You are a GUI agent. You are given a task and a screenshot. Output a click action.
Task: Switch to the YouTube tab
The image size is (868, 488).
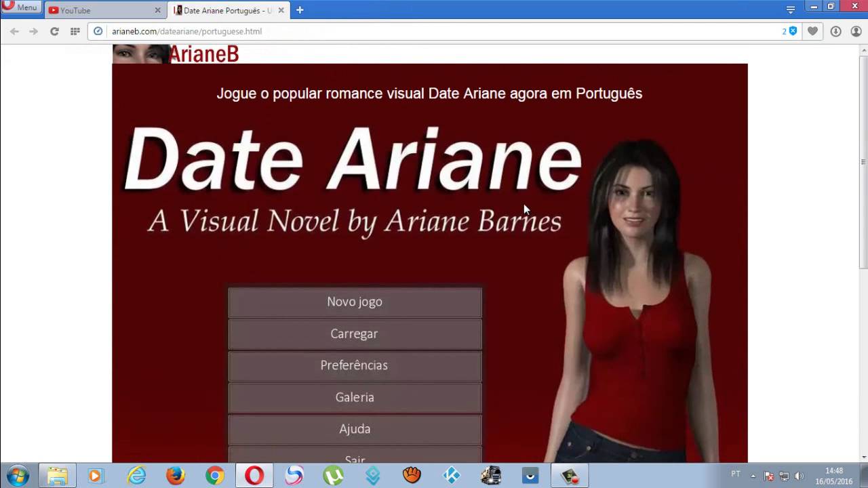coord(105,10)
